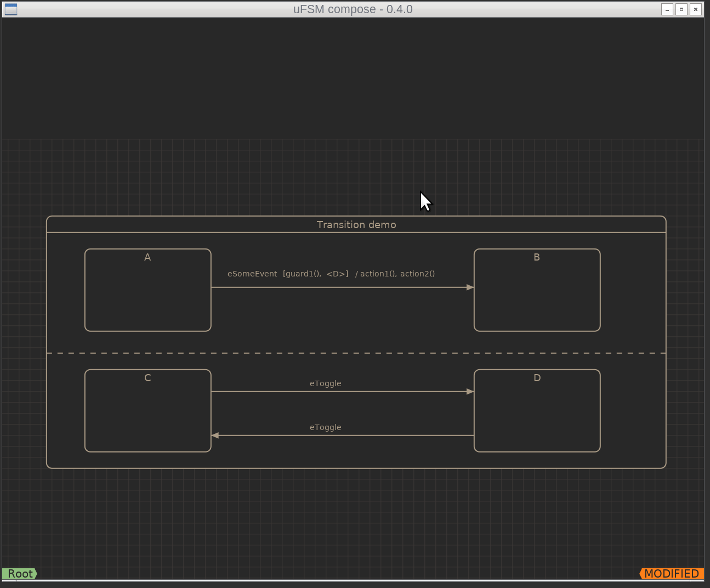Minimize the uFSM compose window
Screen dimensions: 710x588
coord(667,9)
